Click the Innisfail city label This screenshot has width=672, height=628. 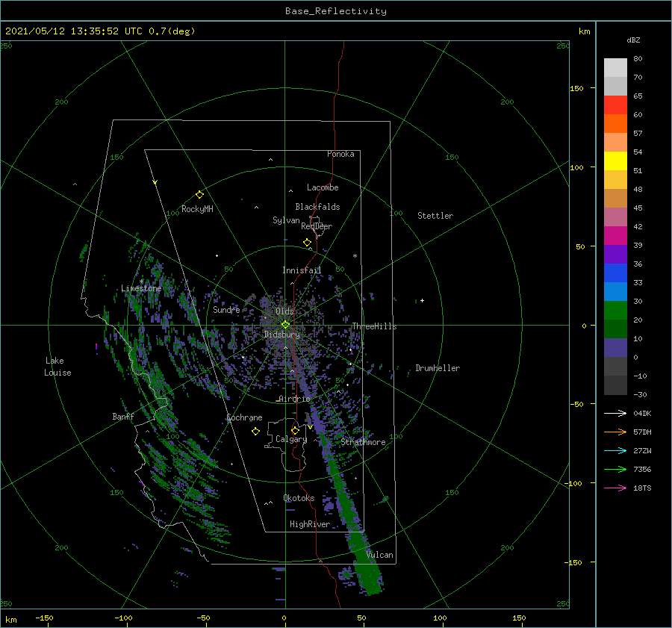point(302,270)
